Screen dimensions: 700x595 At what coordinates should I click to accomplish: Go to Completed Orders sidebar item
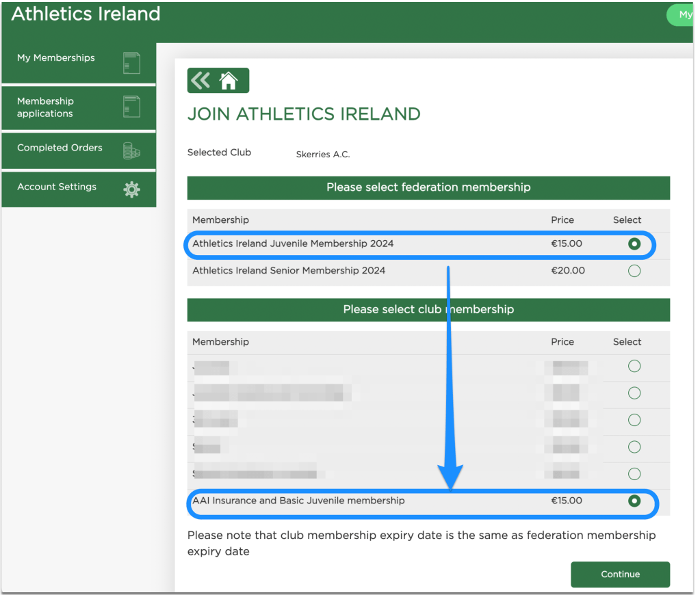pos(60,148)
